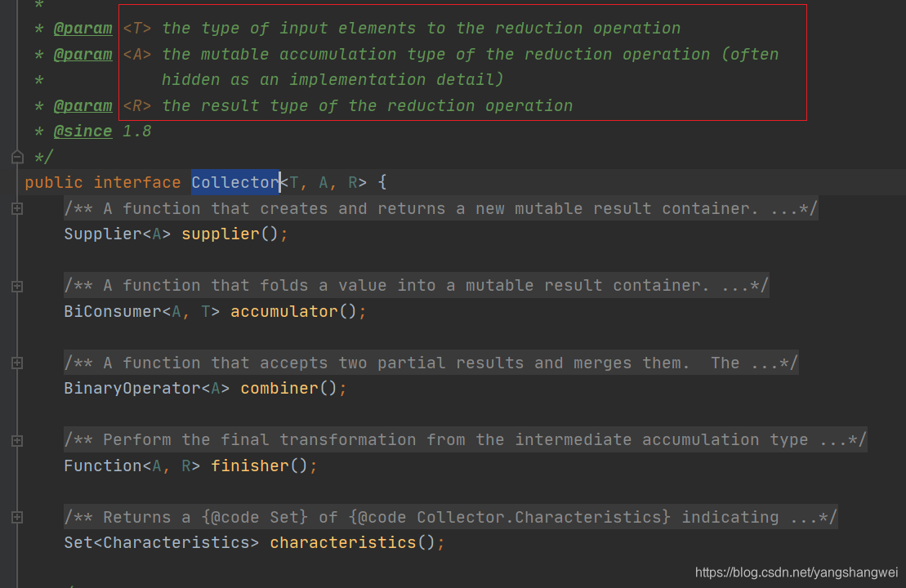Screen dimensions: 906x588
Task: Click 'hidden as an implementation detail)' comment line
Action: pos(332,80)
